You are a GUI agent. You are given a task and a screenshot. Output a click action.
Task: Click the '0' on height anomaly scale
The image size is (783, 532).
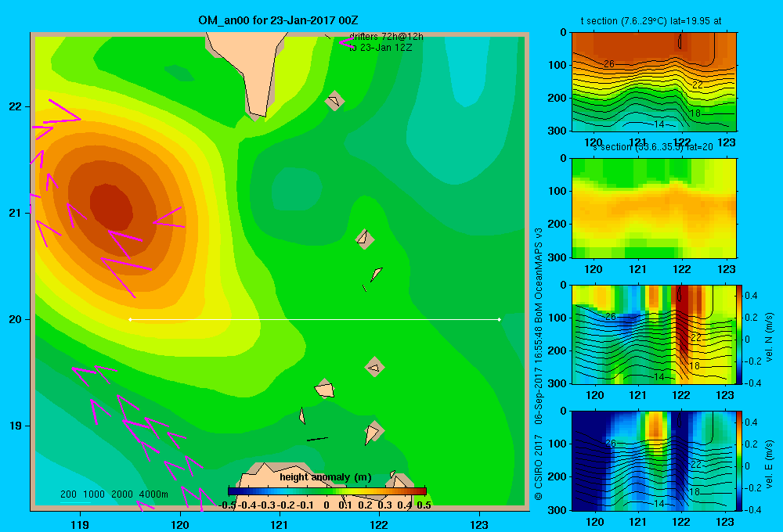pos(326,505)
